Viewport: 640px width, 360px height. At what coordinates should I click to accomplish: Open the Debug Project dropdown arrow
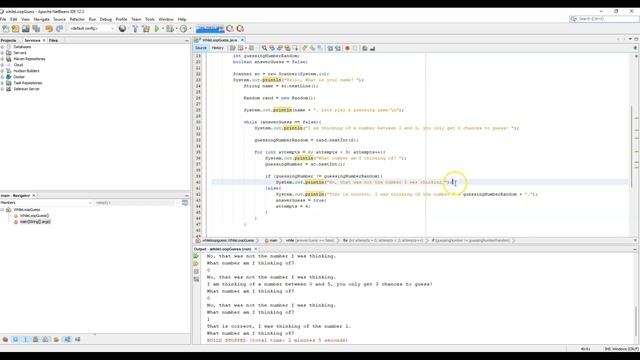(176, 29)
